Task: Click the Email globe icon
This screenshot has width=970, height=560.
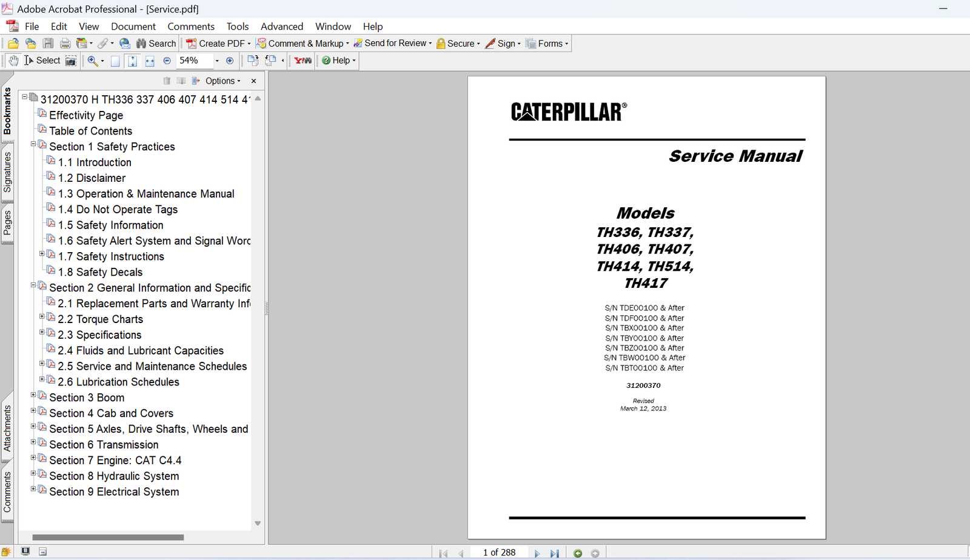Action: [x=125, y=44]
